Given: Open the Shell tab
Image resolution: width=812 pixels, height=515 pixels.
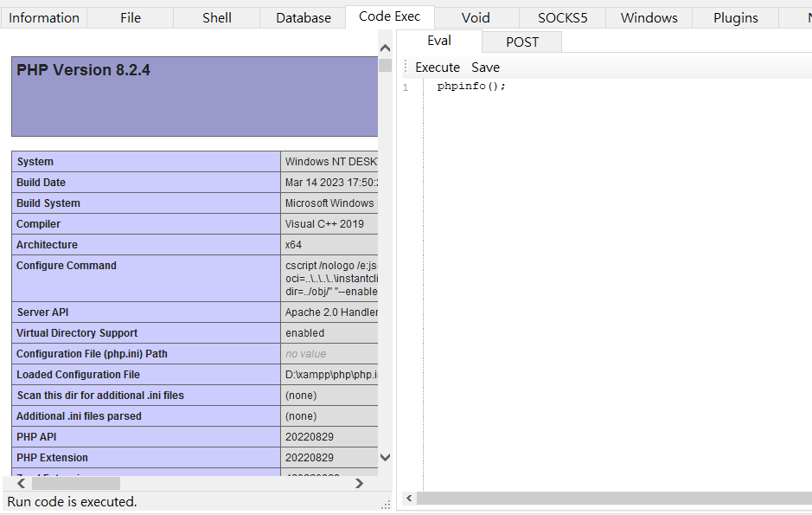Looking at the screenshot, I should (x=216, y=18).
